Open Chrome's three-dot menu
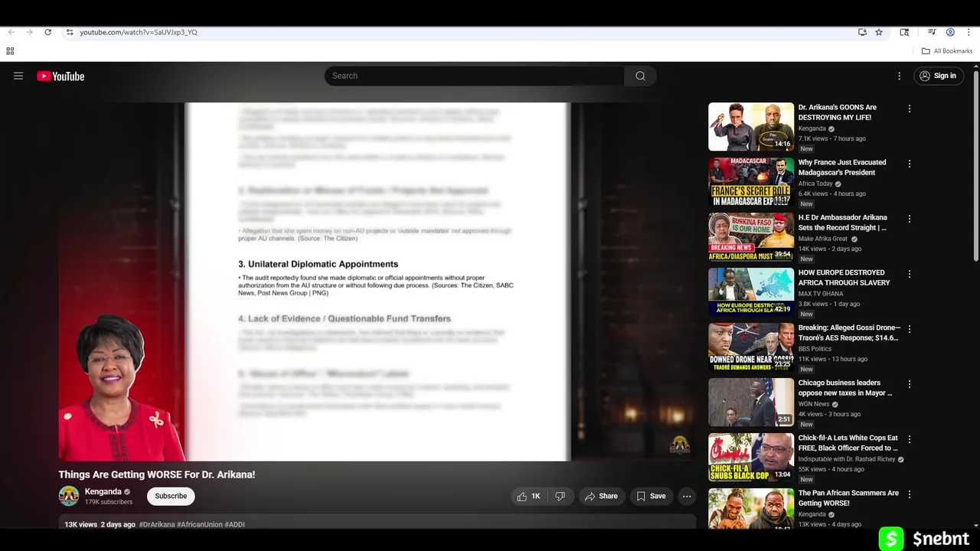 tap(969, 32)
